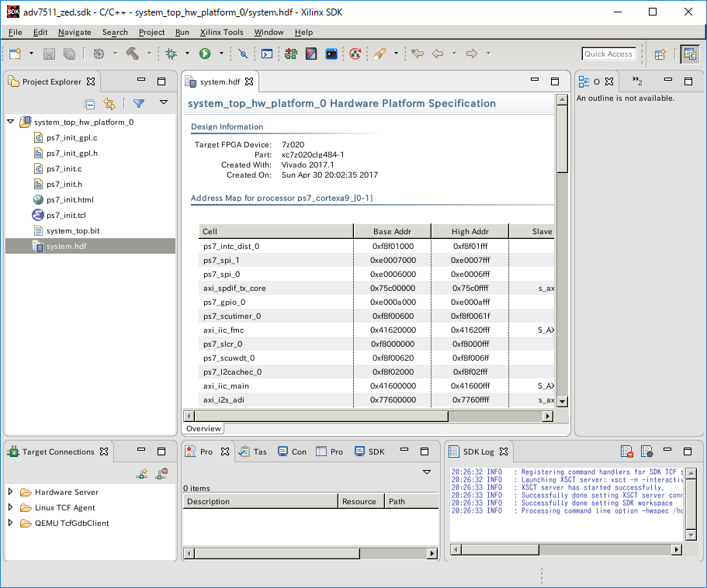
Task: Click the hammer Build toolbar icon
Action: 132,54
